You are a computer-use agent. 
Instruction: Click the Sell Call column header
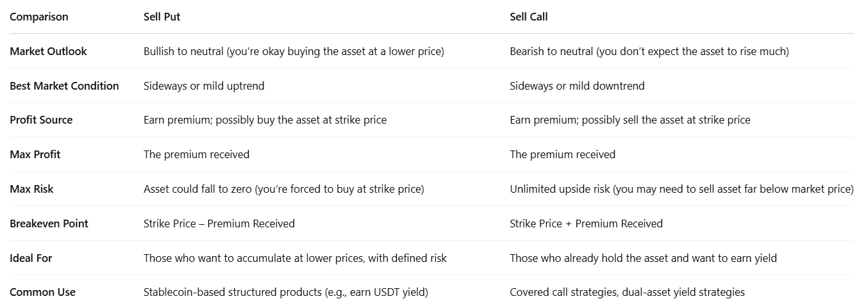coord(529,17)
